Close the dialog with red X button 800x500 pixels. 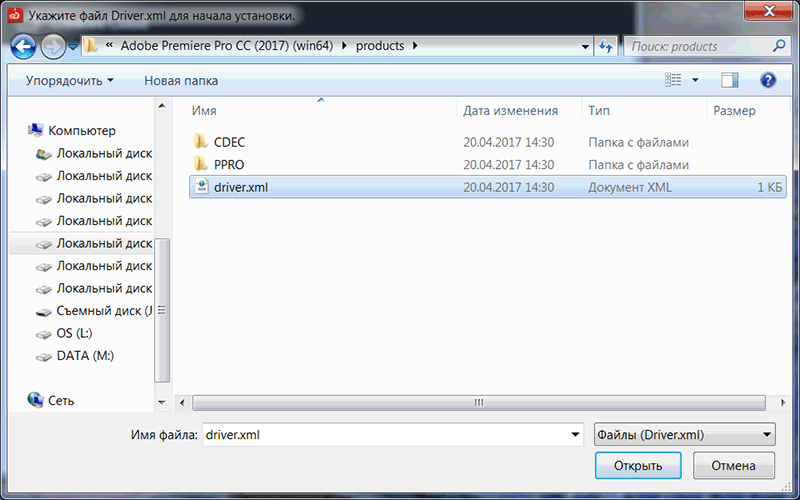[x=768, y=10]
